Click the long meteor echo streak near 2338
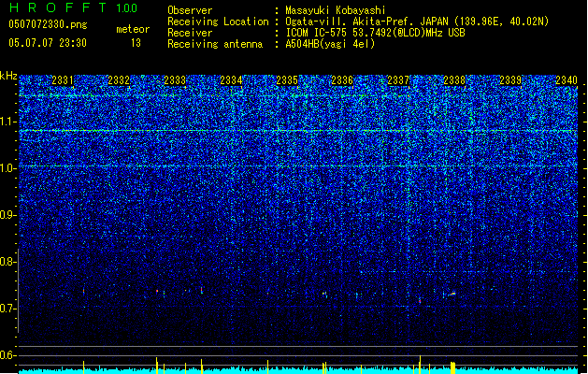 (x=452, y=295)
